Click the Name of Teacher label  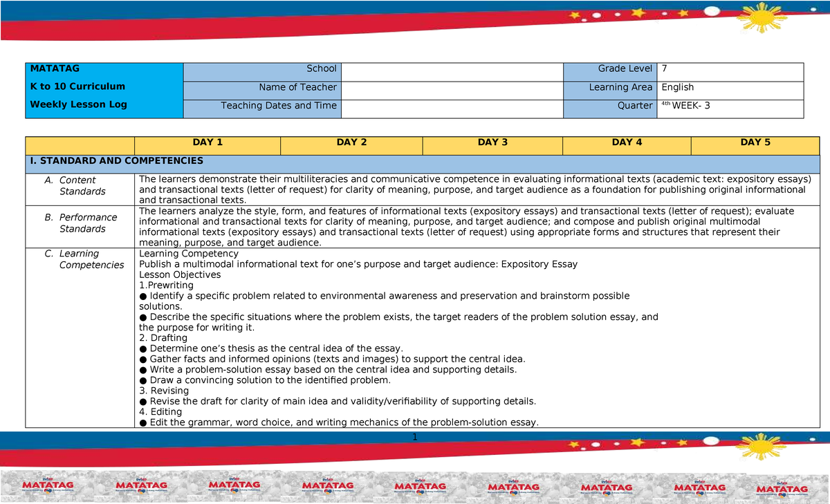tap(297, 87)
